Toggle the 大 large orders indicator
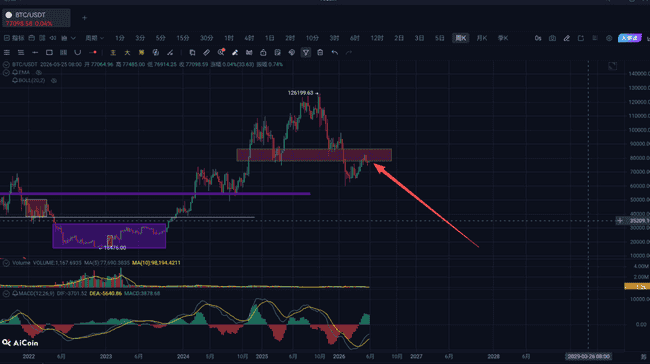Viewport: 650px width, 364px height. click(x=127, y=53)
